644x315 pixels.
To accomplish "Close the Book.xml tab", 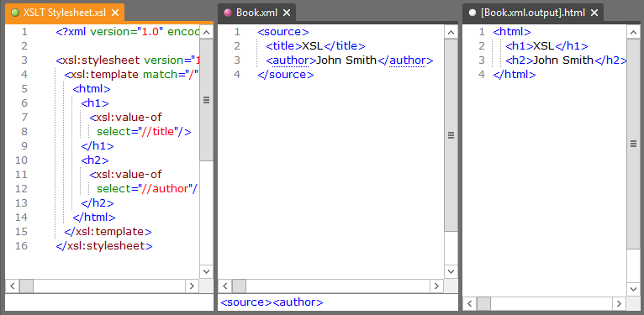I will 287,13.
